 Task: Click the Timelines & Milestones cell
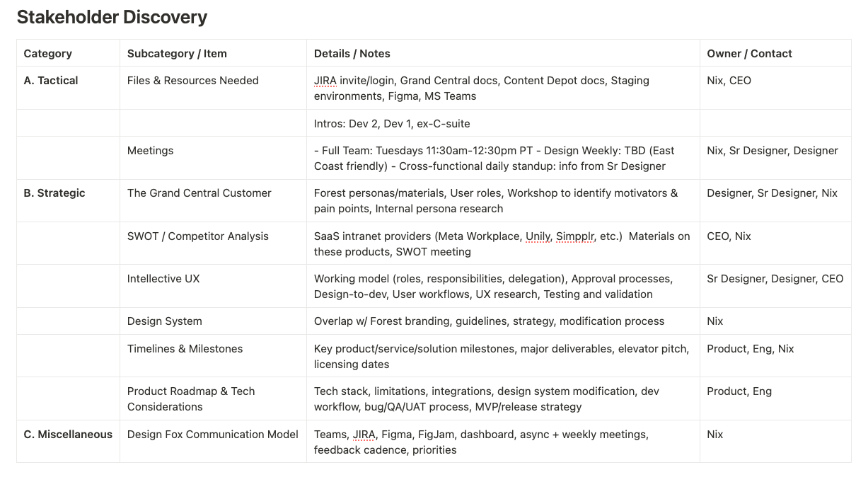(x=214, y=356)
